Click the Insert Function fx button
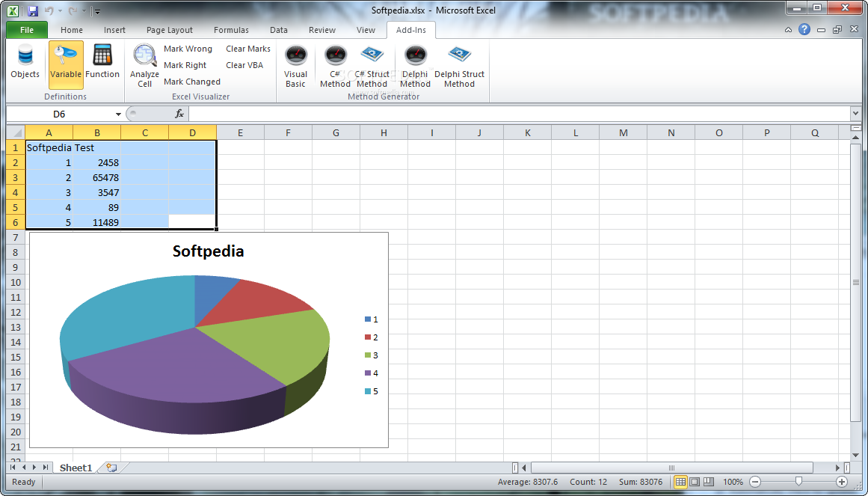The height and width of the screenshot is (496, 868). click(x=179, y=114)
